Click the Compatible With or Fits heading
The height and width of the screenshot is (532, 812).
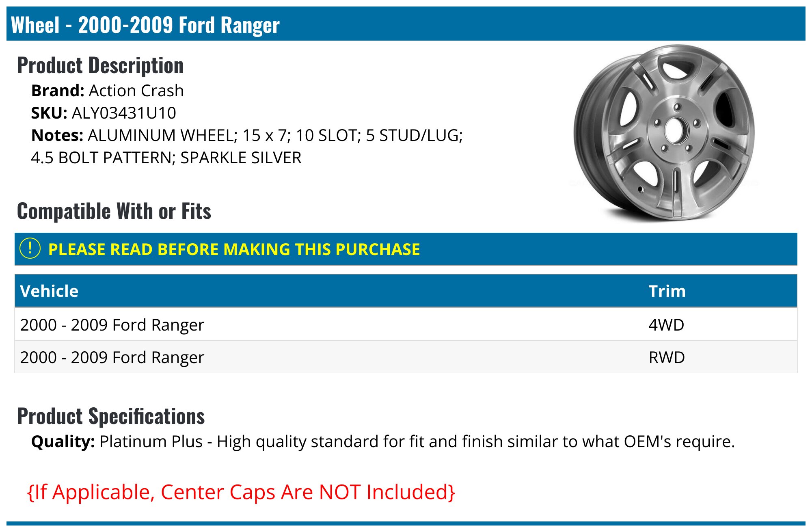114,211
